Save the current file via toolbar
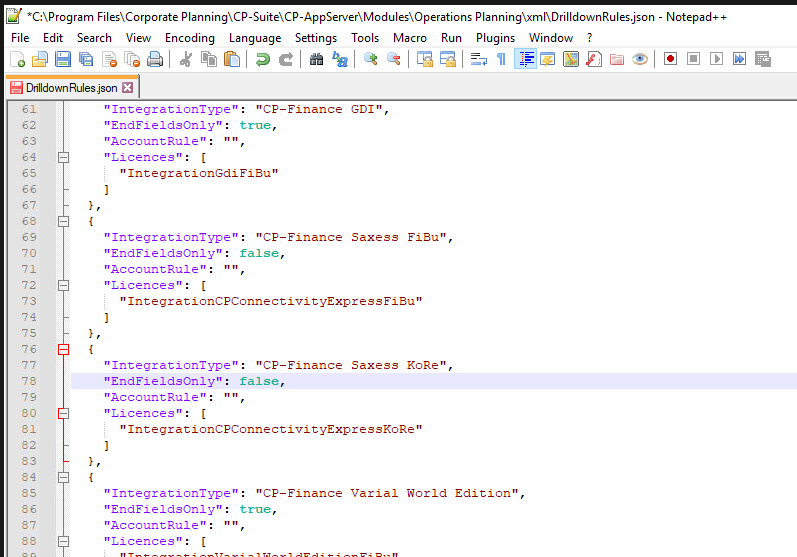Viewport: 797px width, 557px height. pos(63,60)
